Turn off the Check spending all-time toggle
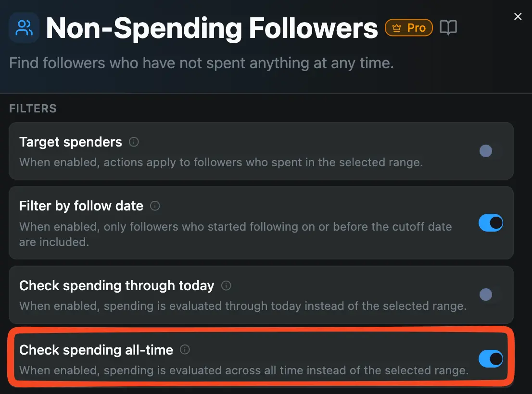The image size is (532, 394). coord(491,358)
